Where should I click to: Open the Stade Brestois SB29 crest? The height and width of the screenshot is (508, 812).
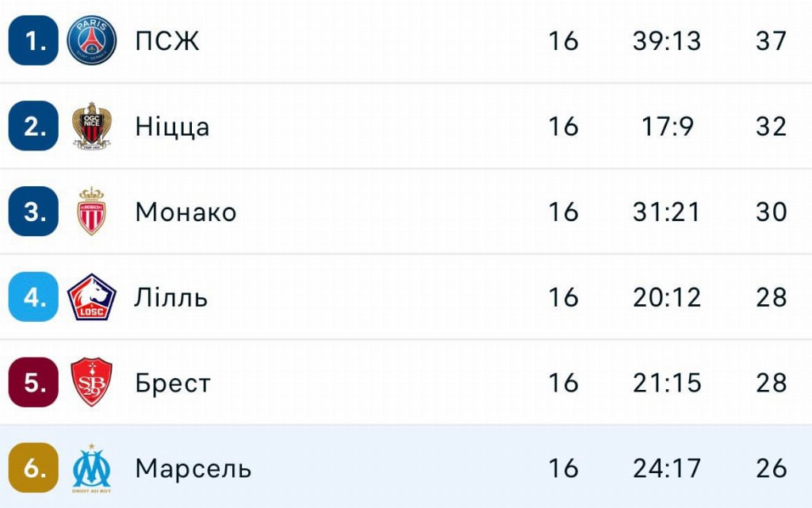92,383
